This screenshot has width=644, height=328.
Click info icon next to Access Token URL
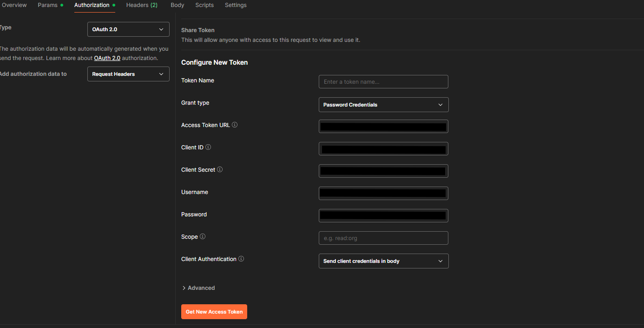click(x=235, y=125)
